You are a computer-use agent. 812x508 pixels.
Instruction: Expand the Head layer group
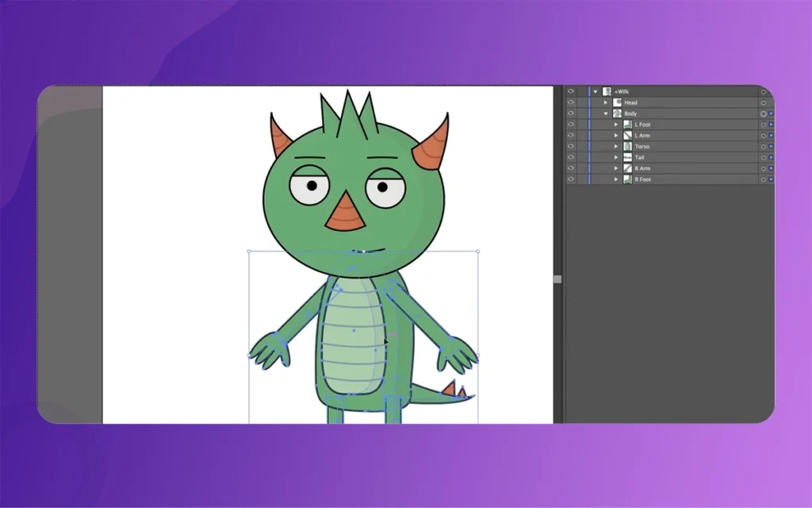[606, 102]
